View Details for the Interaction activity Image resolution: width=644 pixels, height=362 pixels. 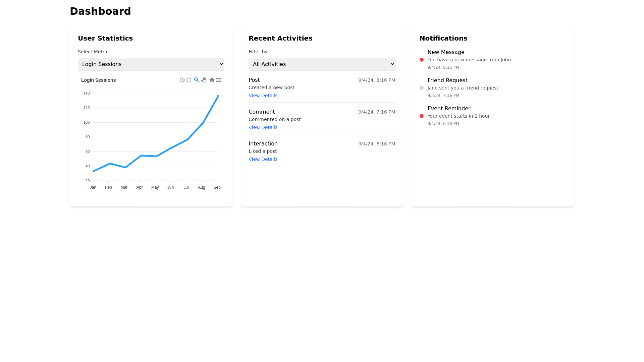pyautogui.click(x=263, y=159)
